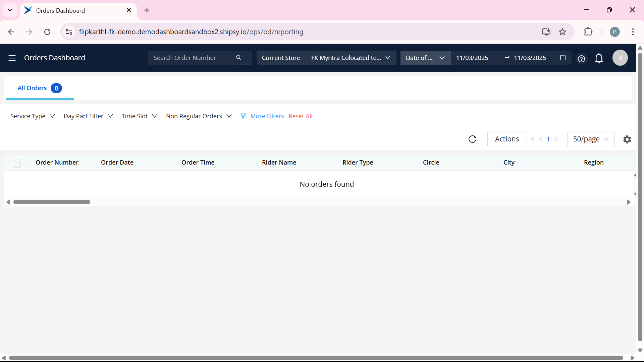Open the hamburger navigation menu
This screenshot has height=362, width=644.
coord(12,58)
